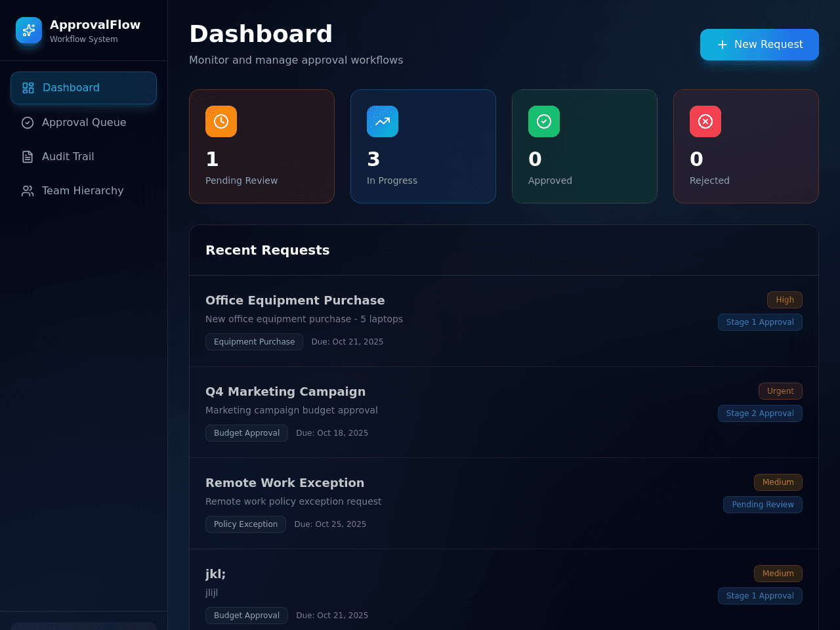Click the orange clock Pending Review icon
The width and height of the screenshot is (840, 630).
pos(221,121)
